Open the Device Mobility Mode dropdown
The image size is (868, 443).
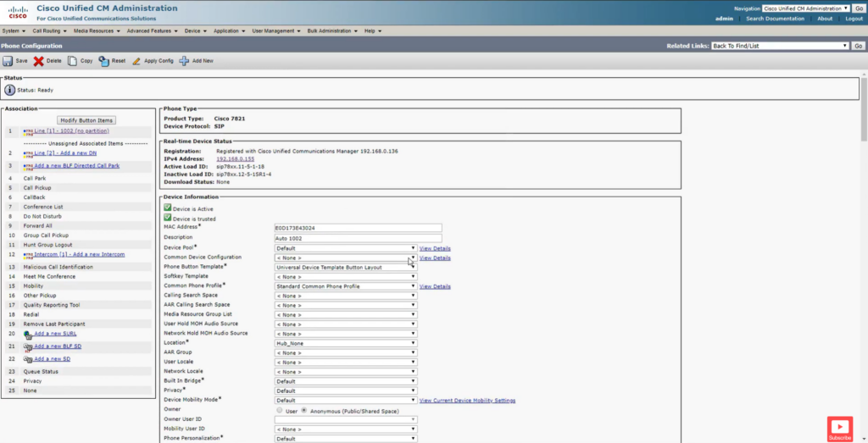coord(346,401)
